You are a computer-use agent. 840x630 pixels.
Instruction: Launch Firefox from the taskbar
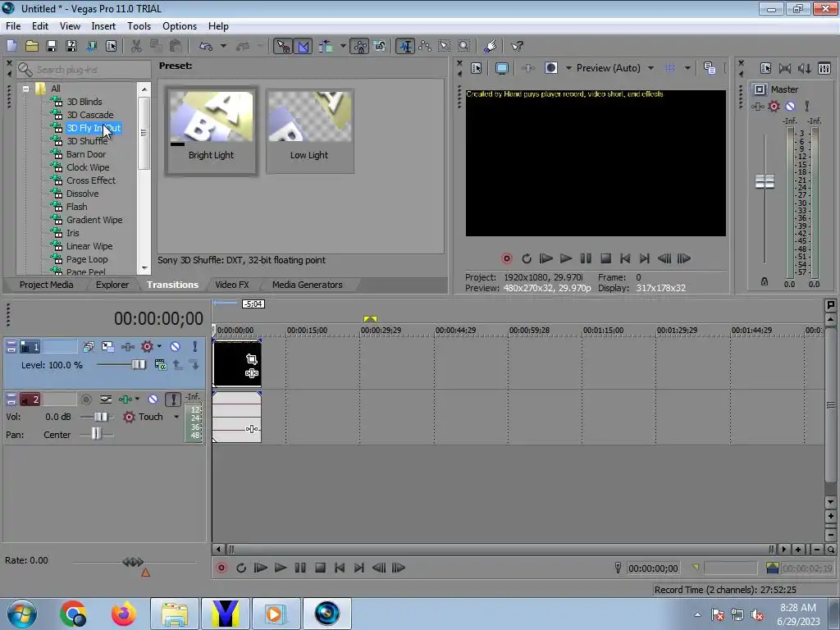click(124, 614)
